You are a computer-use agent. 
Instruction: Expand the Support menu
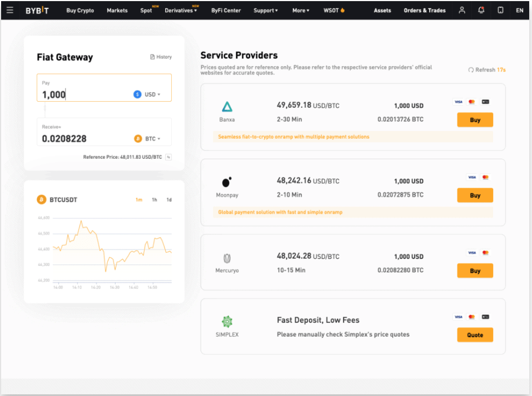pos(266,11)
